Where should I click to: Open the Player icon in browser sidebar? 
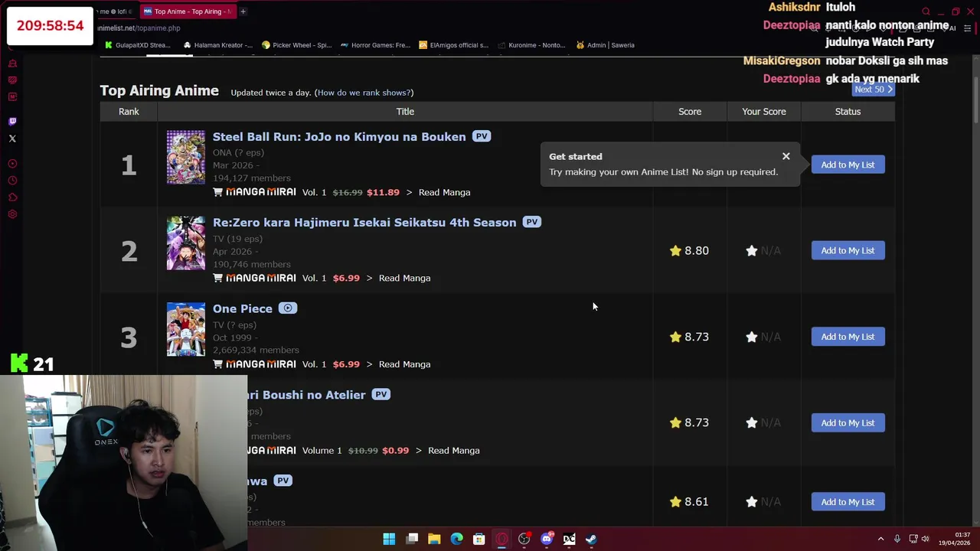[x=12, y=164]
